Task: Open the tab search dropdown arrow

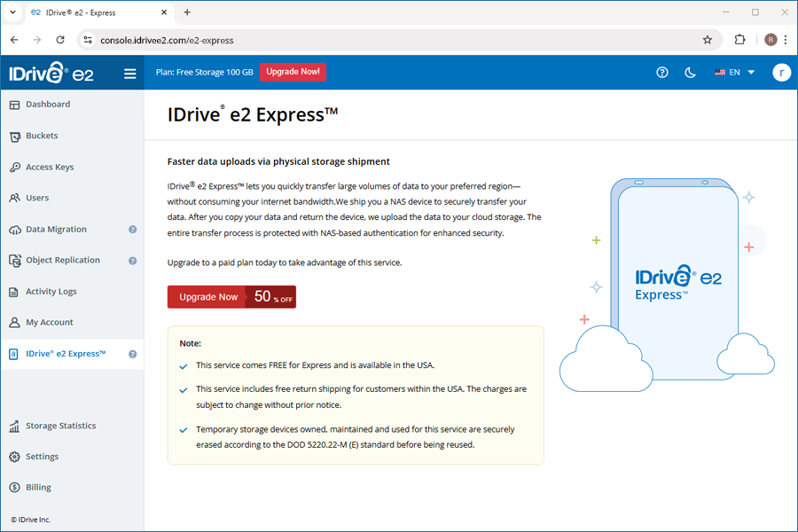Action: pyautogui.click(x=12, y=12)
